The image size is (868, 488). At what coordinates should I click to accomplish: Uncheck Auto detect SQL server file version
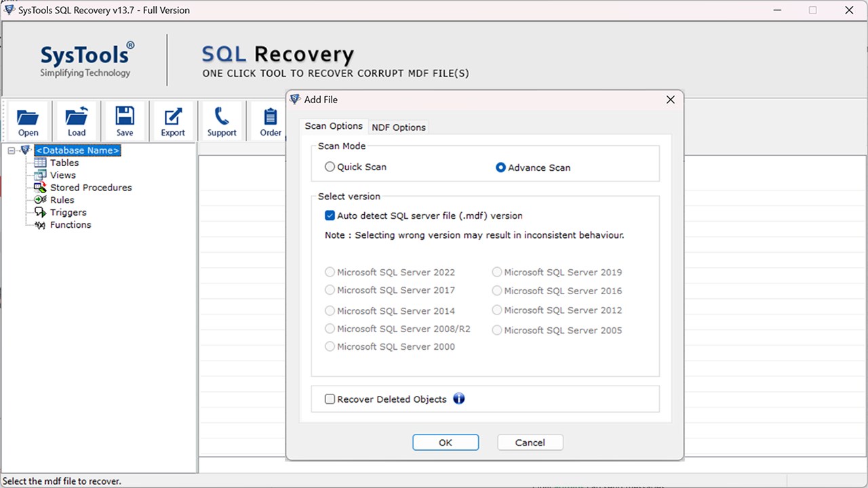pos(330,216)
